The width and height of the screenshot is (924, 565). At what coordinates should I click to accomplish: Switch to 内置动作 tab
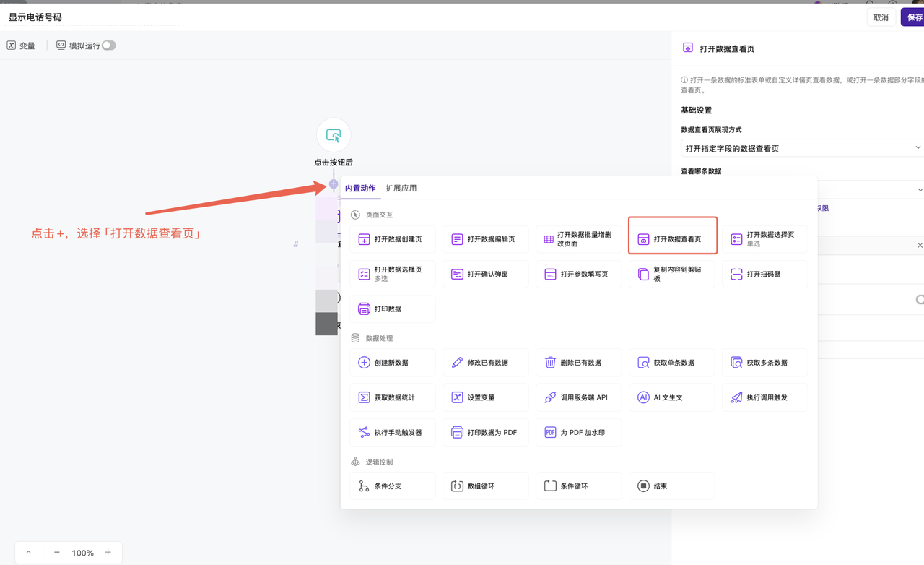pos(360,189)
